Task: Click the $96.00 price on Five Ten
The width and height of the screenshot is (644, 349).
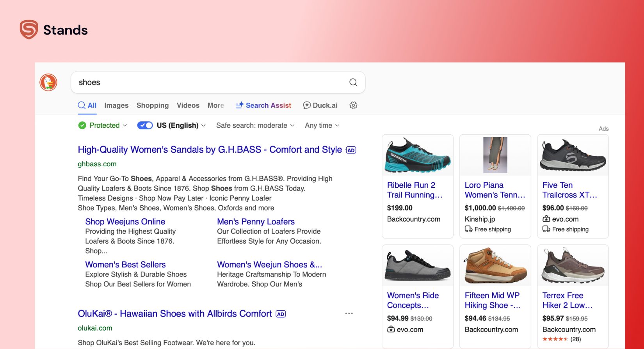Action: [553, 208]
